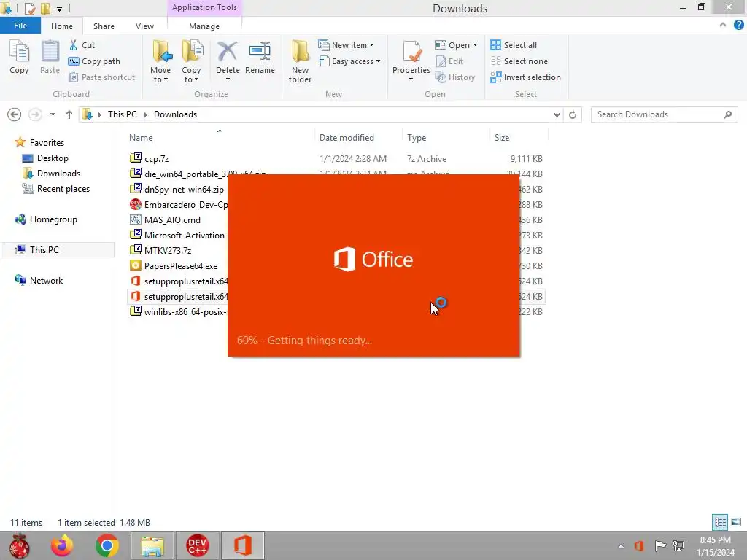Create a New folder
Viewport: 747px width, 560px height.
tap(300, 61)
